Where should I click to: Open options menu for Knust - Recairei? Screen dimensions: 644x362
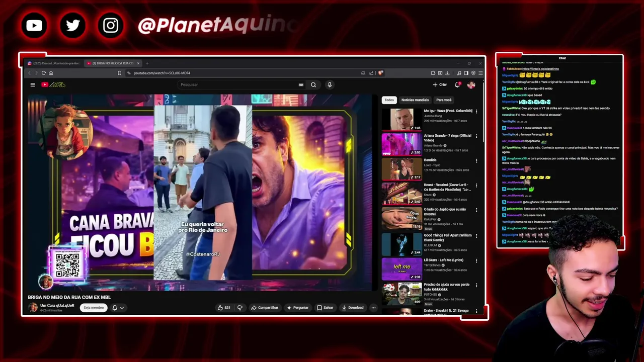pos(476,186)
